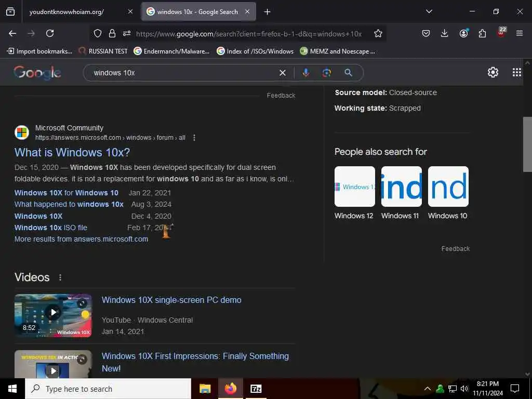The width and height of the screenshot is (532, 399).
Task: Open Windows notification center
Action: click(515, 389)
